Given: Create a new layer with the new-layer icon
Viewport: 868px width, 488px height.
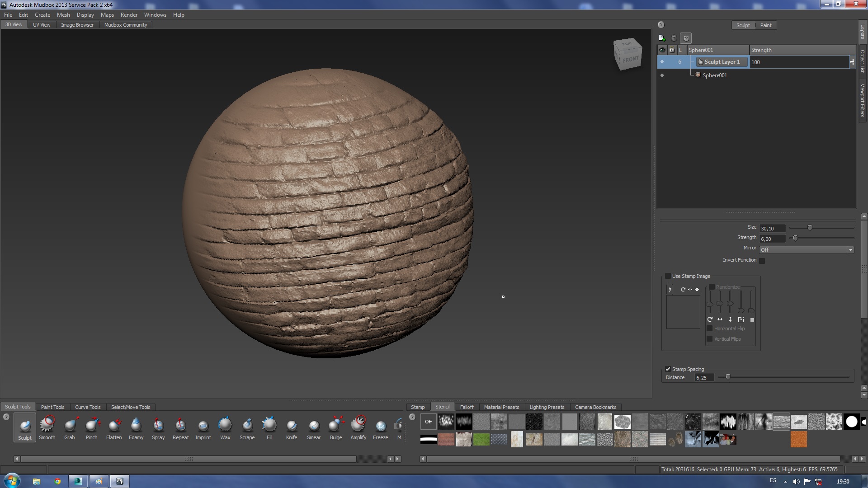Looking at the screenshot, I should tap(662, 38).
